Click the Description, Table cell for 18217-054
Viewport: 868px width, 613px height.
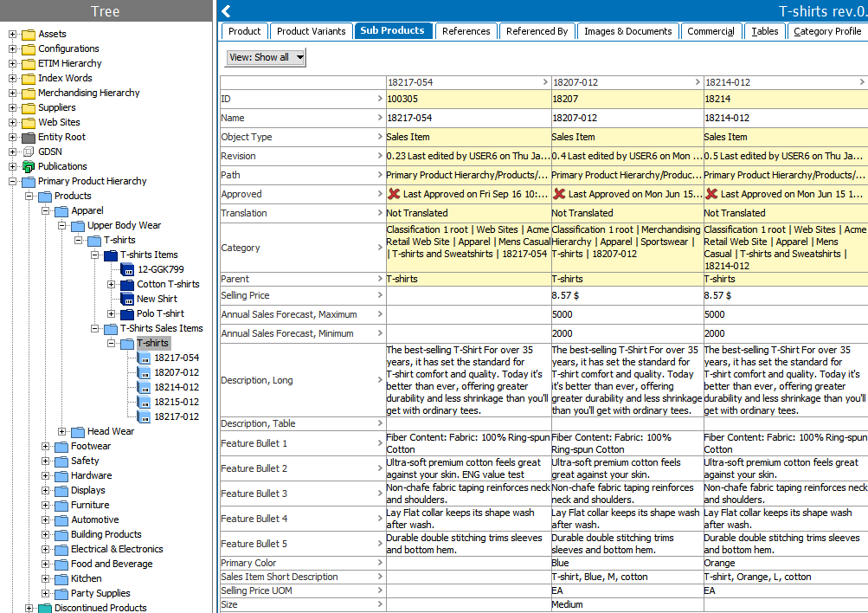point(468,423)
